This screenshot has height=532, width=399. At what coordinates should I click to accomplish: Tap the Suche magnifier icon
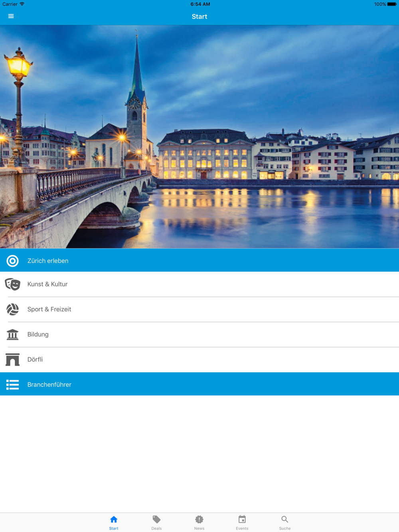(284, 519)
